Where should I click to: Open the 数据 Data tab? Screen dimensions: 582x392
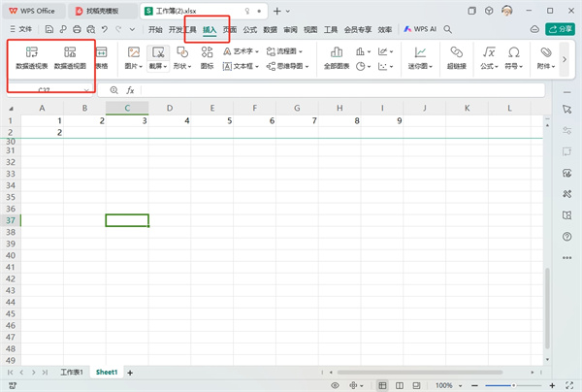point(271,29)
